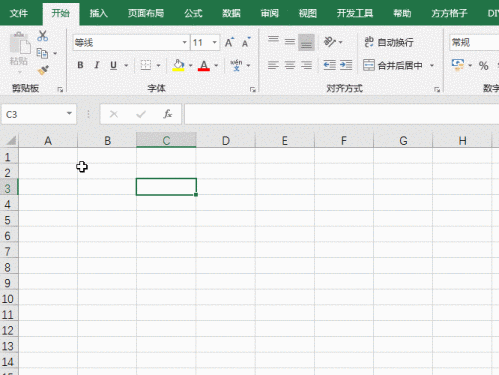The height and width of the screenshot is (375, 499).
Task: Apply yellow fill color bucket
Action: tap(178, 65)
